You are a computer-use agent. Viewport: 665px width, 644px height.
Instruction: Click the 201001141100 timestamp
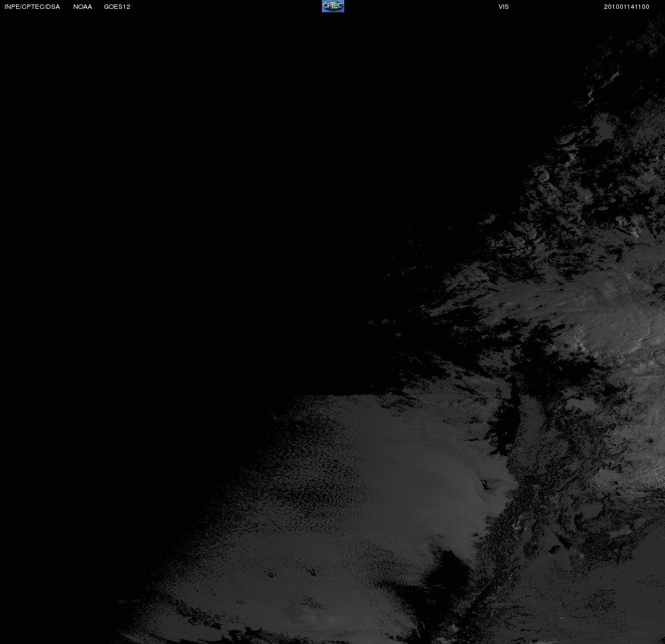pos(626,7)
